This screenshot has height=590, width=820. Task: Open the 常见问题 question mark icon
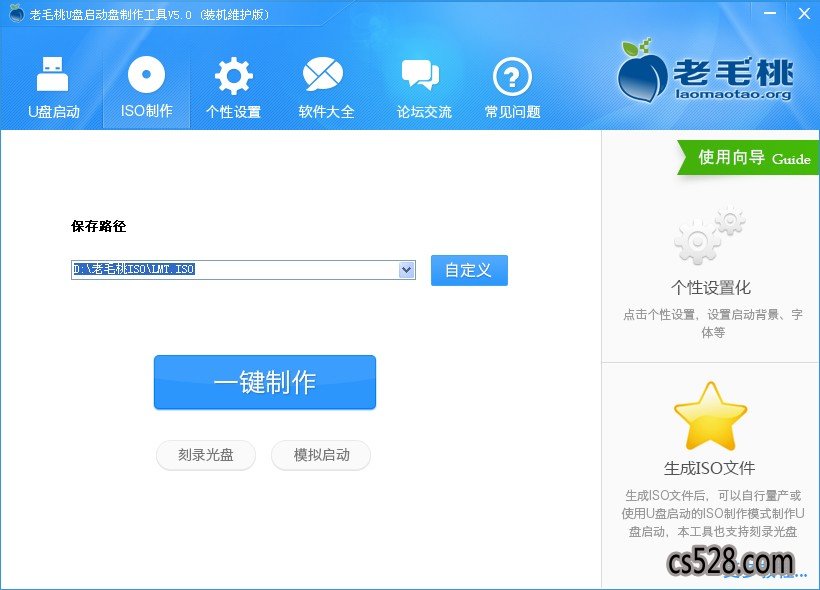512,76
